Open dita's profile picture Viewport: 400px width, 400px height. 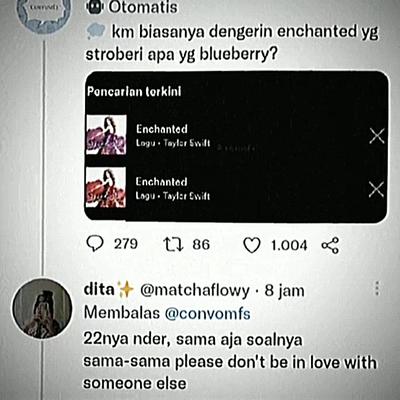coord(42,309)
